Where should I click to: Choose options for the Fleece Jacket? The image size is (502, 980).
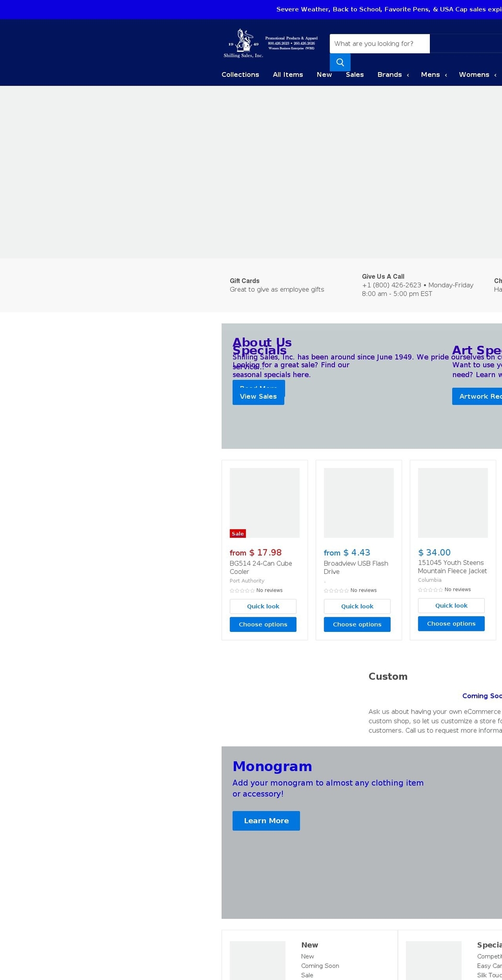pos(451,624)
